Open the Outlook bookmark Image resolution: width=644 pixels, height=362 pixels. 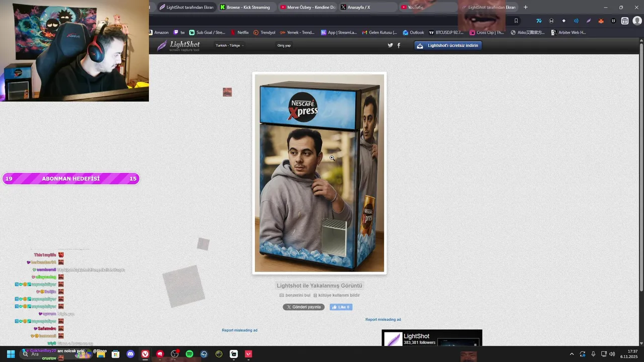[x=413, y=32]
